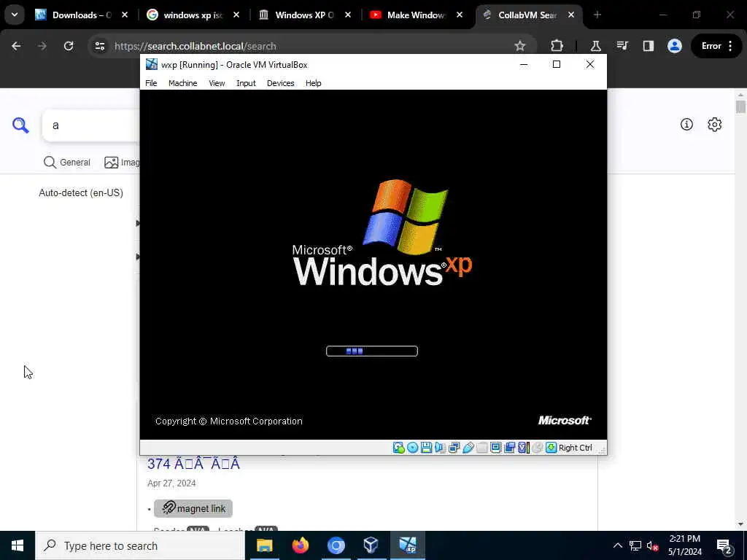Open Firefox from the taskbar
The image size is (747, 560).
click(300, 545)
